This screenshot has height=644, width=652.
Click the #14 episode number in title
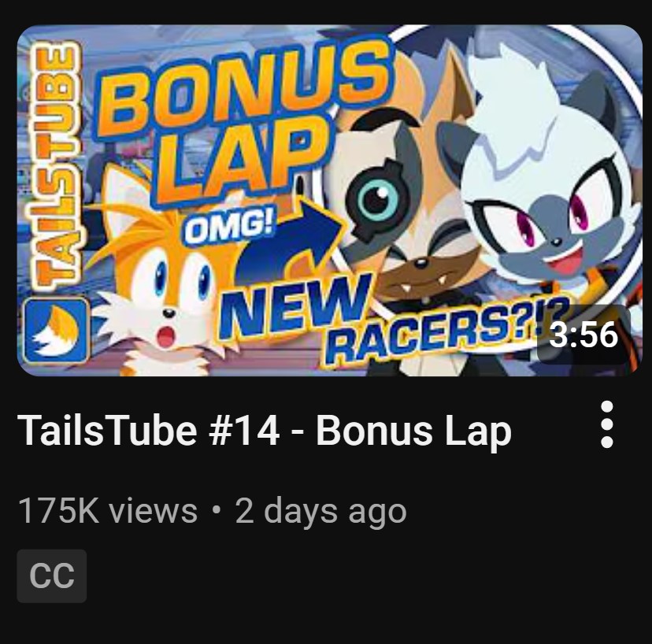click(244, 431)
